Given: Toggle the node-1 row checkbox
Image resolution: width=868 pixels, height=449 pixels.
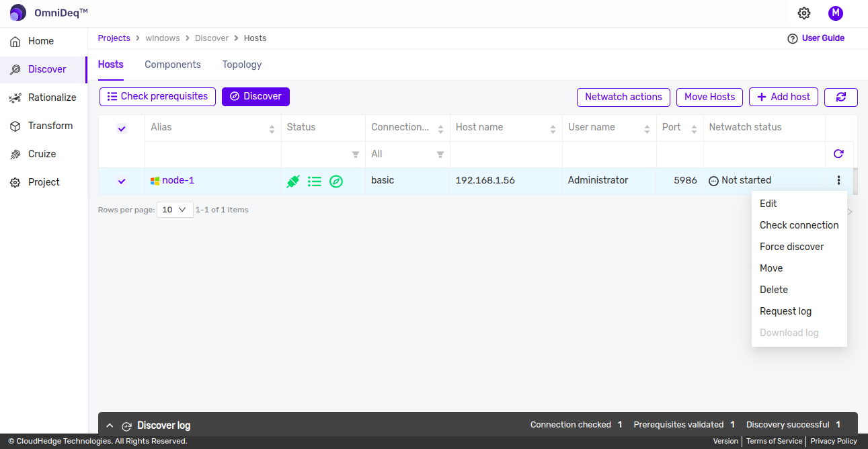Looking at the screenshot, I should tap(122, 181).
